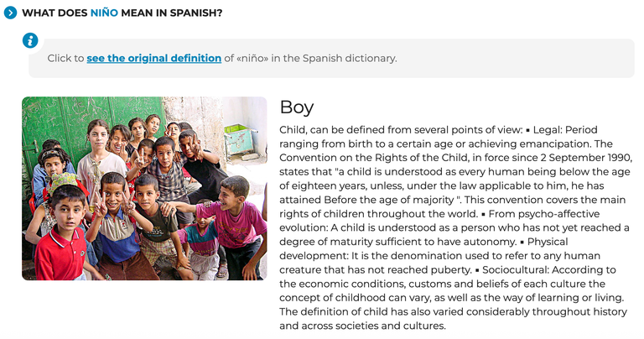The height and width of the screenshot is (339, 644).
Task: Click the blue info circle icon
Action: click(x=30, y=40)
